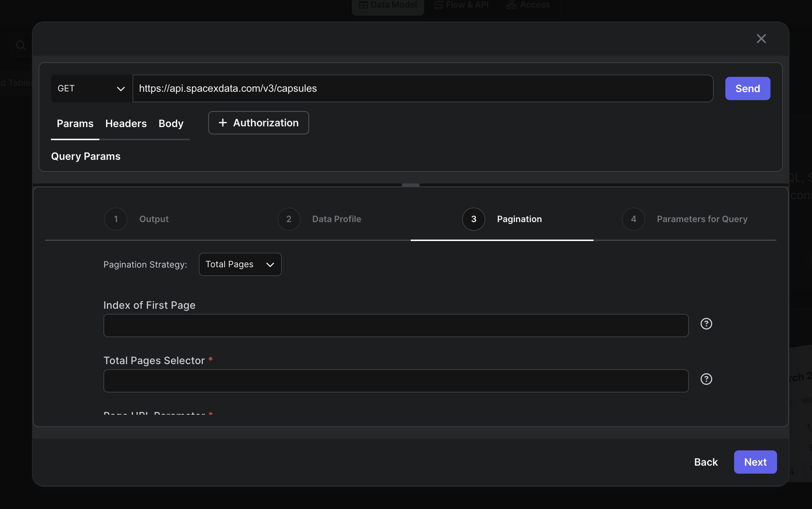This screenshot has width=812, height=509.
Task: Close the API request dialog
Action: 761,39
